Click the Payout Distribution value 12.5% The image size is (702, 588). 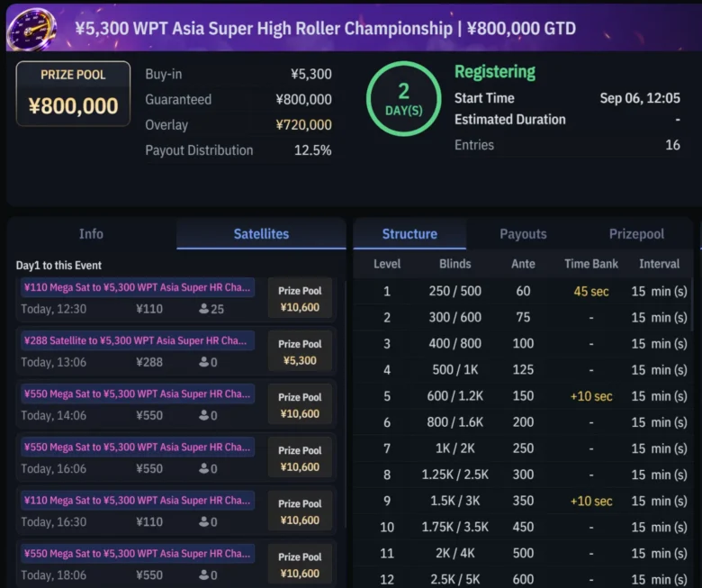click(x=312, y=150)
